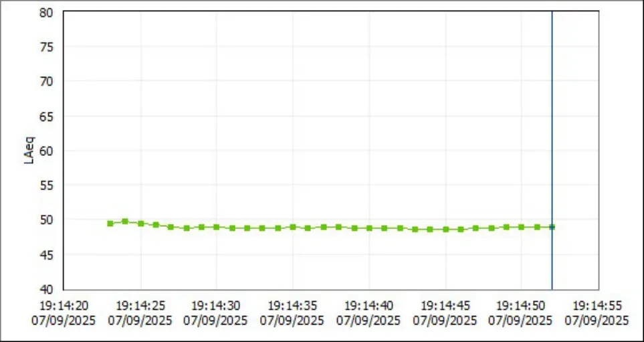Screen dimensions: 644x342
Task: Click the 19:14:55 time axis label
Action: pyautogui.click(x=597, y=306)
